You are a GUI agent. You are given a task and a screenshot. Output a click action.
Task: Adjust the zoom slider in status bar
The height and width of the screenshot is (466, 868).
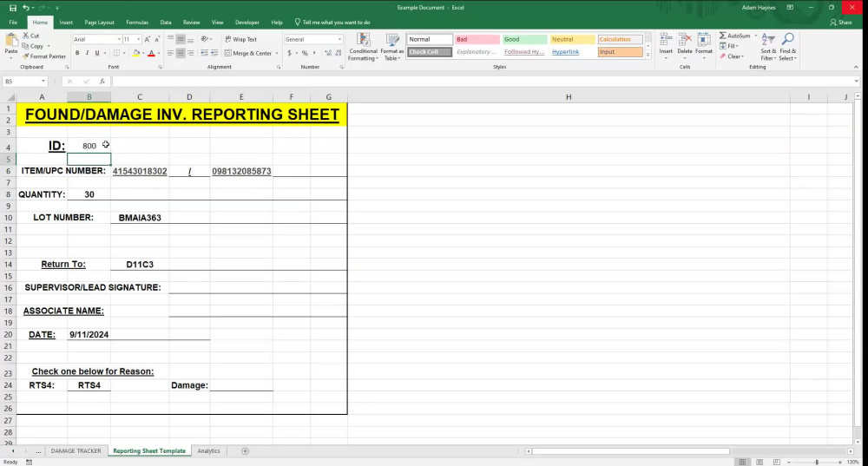tap(817, 462)
